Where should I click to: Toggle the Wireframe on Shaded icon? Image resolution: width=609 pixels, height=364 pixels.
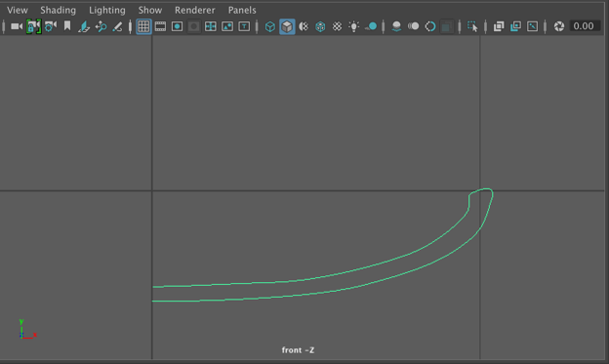click(x=320, y=26)
